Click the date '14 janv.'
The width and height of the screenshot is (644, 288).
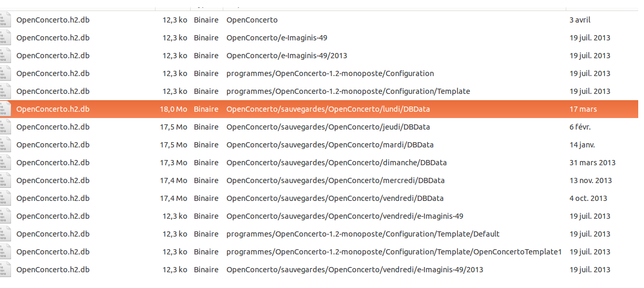point(582,145)
